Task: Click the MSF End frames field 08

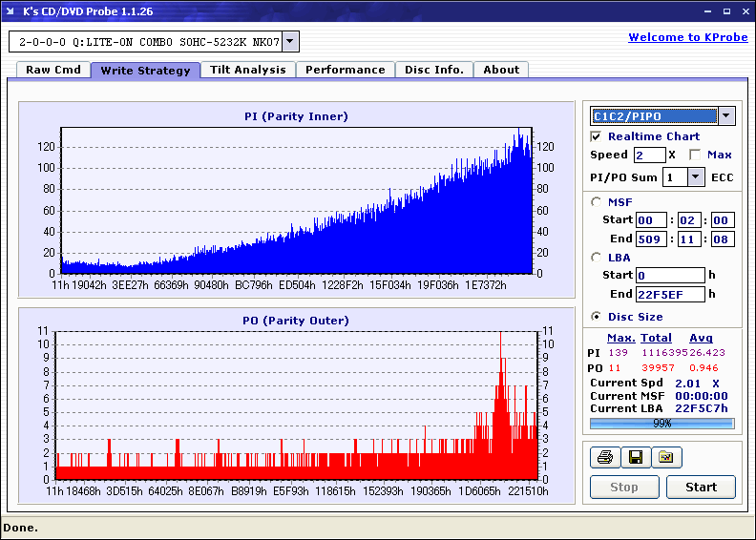Action: coord(723,239)
